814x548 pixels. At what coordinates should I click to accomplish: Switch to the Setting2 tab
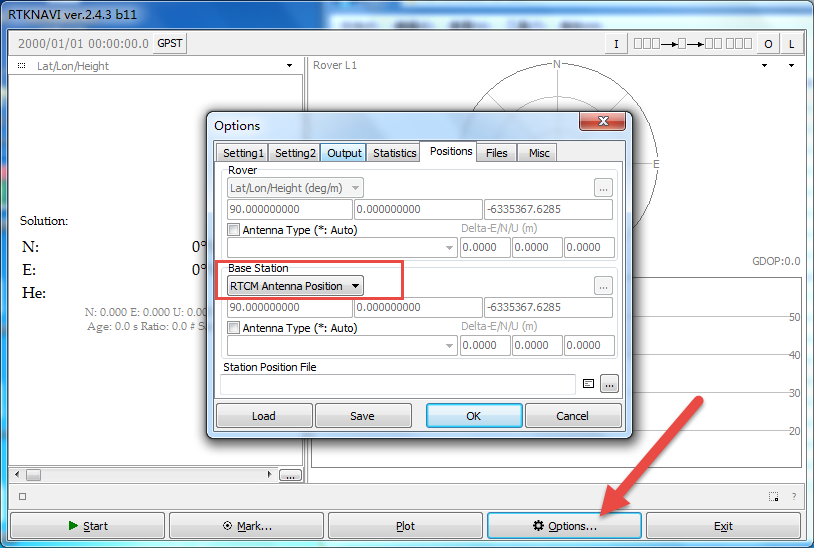(x=295, y=153)
